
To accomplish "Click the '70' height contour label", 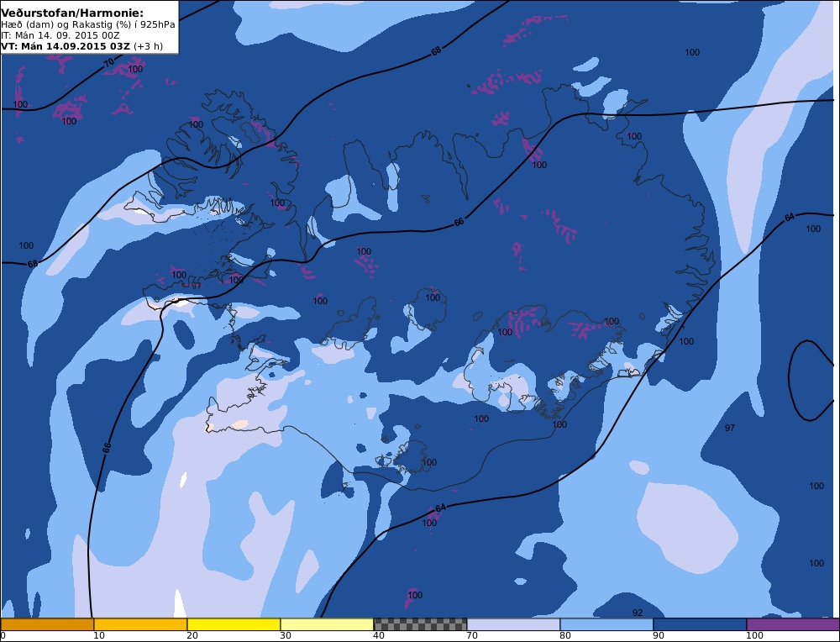I will pos(108,62).
